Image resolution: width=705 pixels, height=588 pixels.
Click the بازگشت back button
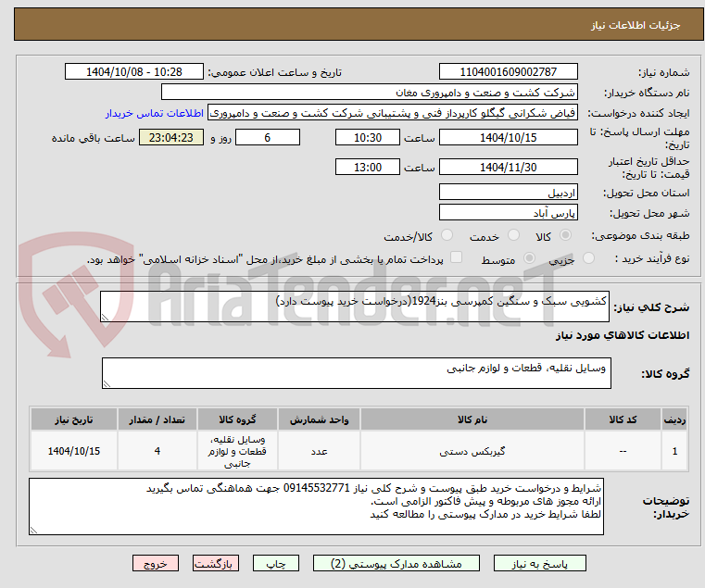tap(216, 563)
